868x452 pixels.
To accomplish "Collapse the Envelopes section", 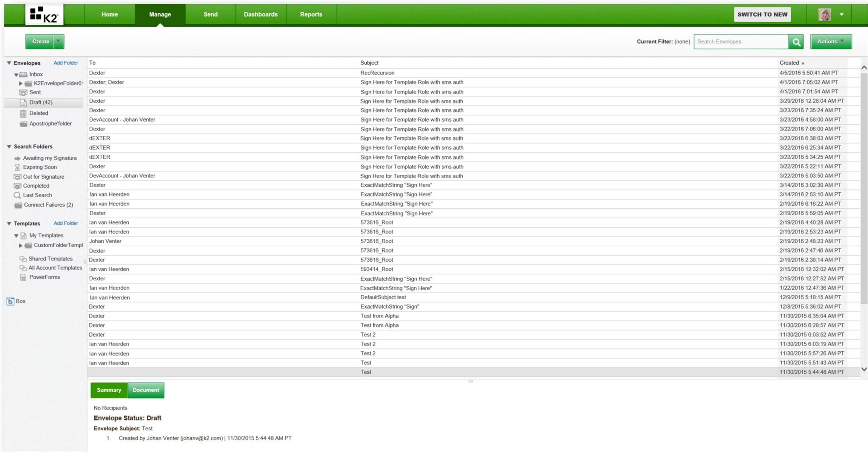I will pos(9,63).
